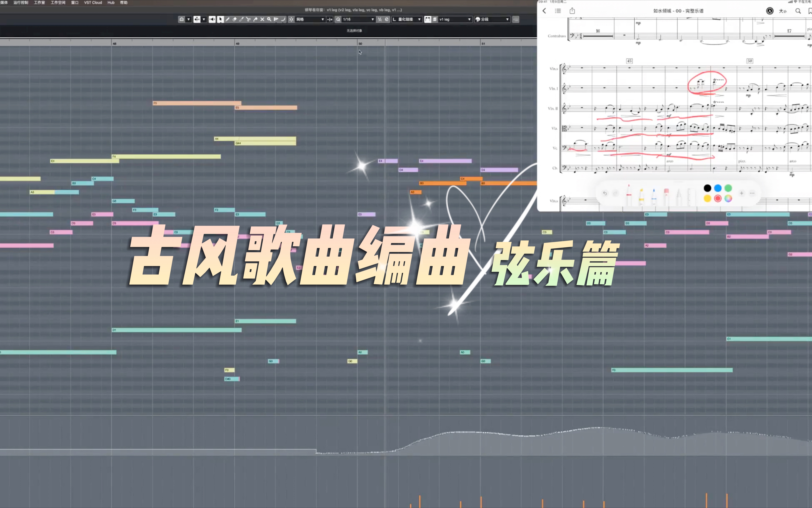Open the quantize preset 1/16 dropdown
Image resolution: width=812 pixels, height=508 pixels.
[358, 20]
